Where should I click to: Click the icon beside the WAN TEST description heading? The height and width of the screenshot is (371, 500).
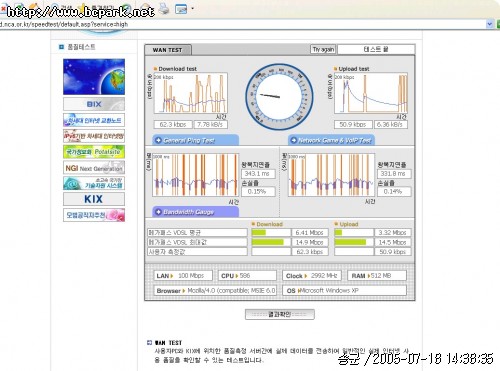[149, 342]
